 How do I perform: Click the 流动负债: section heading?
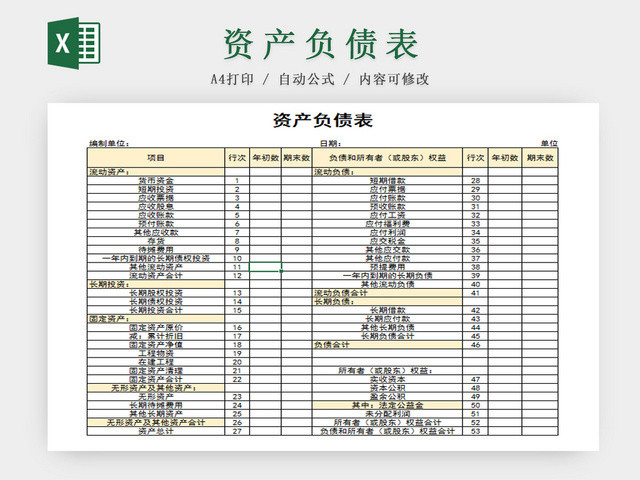[387, 172]
